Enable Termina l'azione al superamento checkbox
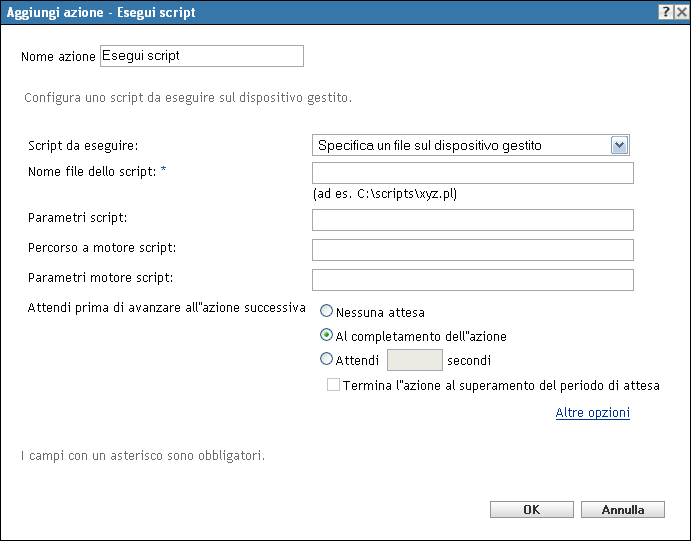This screenshot has width=691, height=541. (x=334, y=385)
